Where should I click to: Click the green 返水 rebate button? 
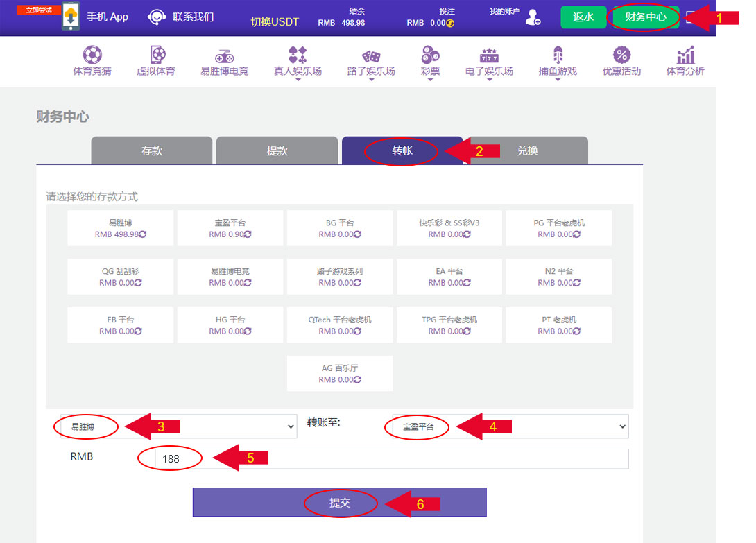583,17
